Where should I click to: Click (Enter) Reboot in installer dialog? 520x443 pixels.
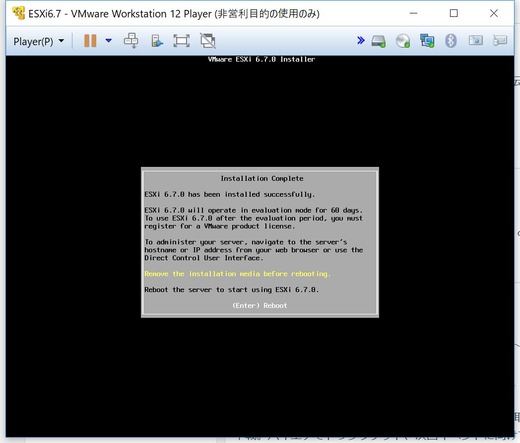(x=260, y=305)
